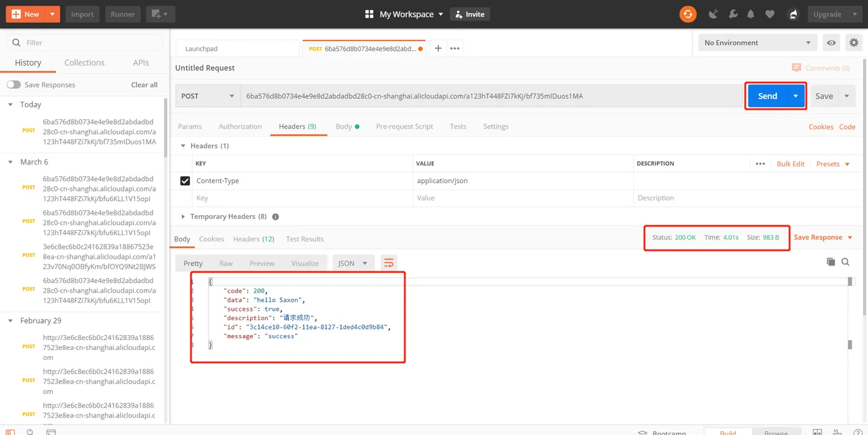The height and width of the screenshot is (435, 868).
Task: Open the Visualize response view
Action: point(305,264)
